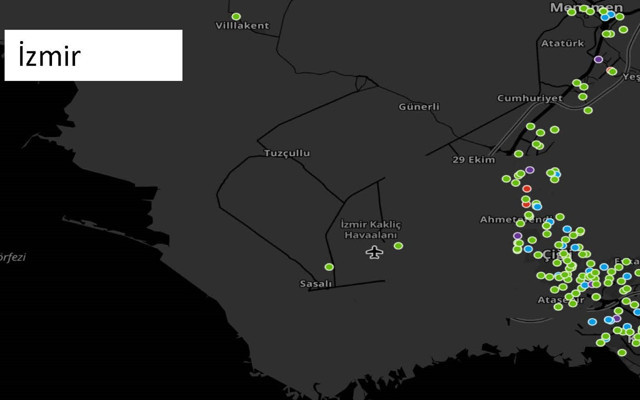Click the green marker above Sasalı
This screenshot has height=400, width=640.
click(329, 267)
